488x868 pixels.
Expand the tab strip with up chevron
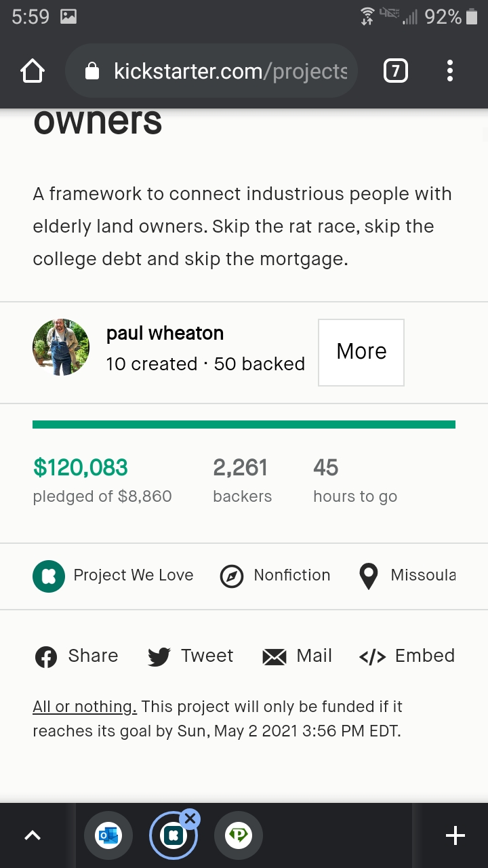click(x=33, y=836)
